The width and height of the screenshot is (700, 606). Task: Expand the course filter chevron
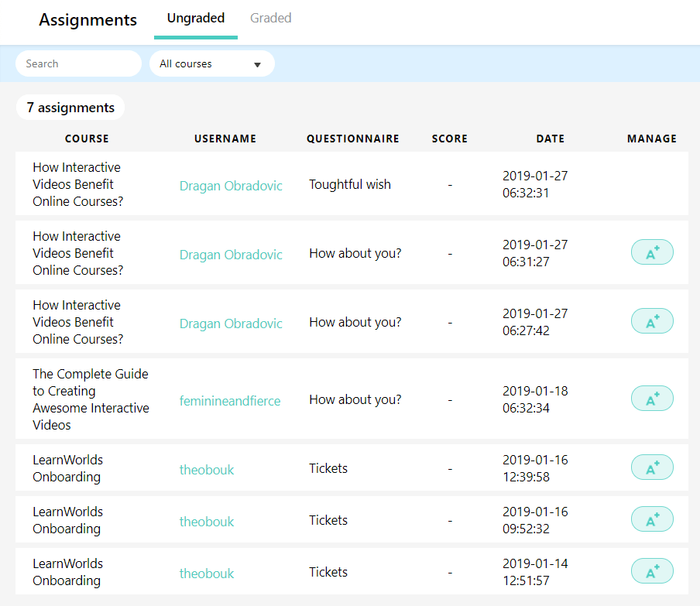pyautogui.click(x=257, y=64)
